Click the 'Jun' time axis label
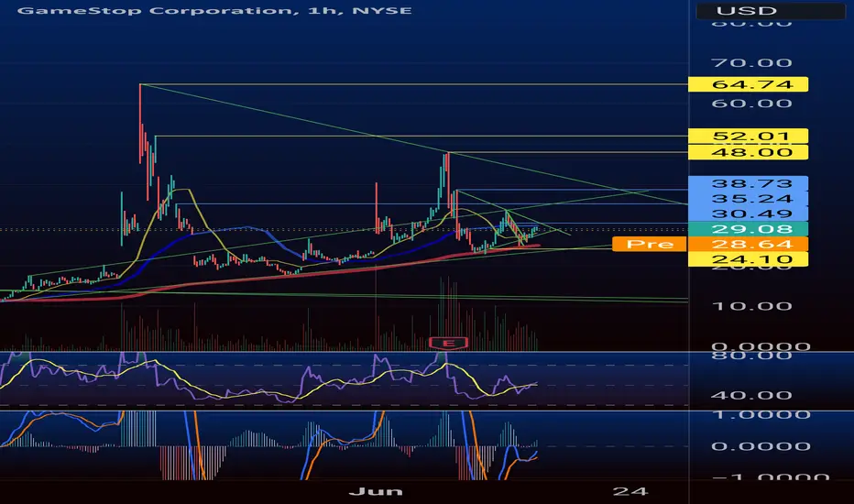 [x=376, y=491]
